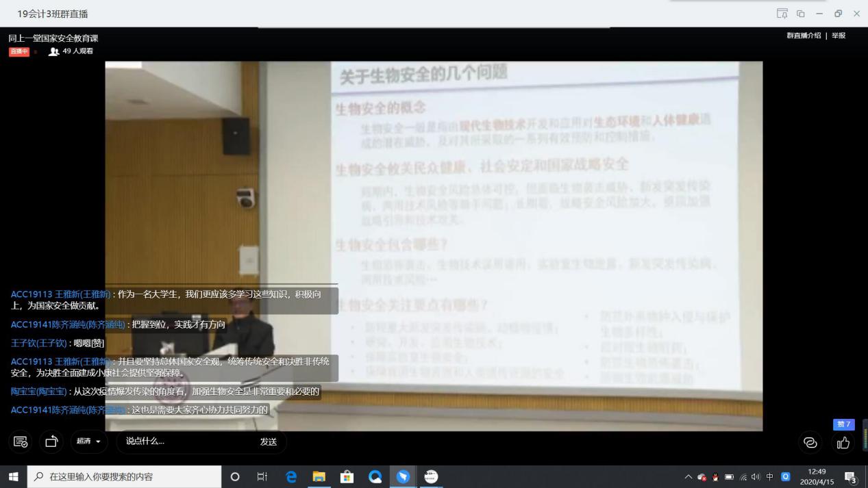The height and width of the screenshot is (488, 868).
Task: Click the pin window on top icon
Action: tap(782, 14)
